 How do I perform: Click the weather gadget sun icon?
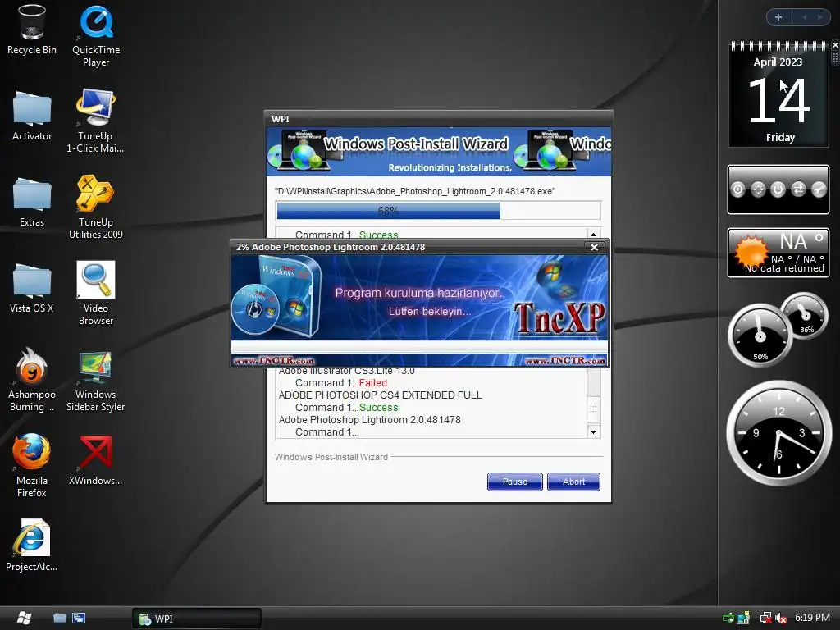pos(751,251)
